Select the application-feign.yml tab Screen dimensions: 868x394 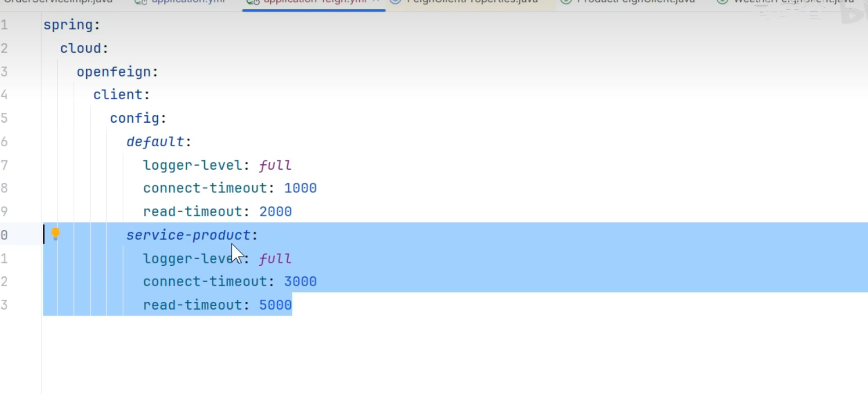pos(315,2)
